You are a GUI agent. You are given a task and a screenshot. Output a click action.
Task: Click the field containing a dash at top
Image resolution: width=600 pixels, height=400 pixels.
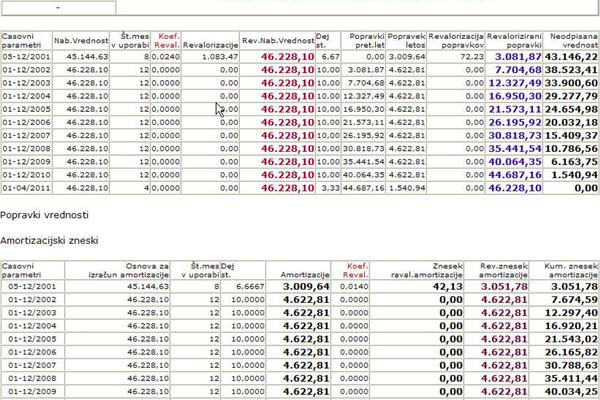point(58,8)
